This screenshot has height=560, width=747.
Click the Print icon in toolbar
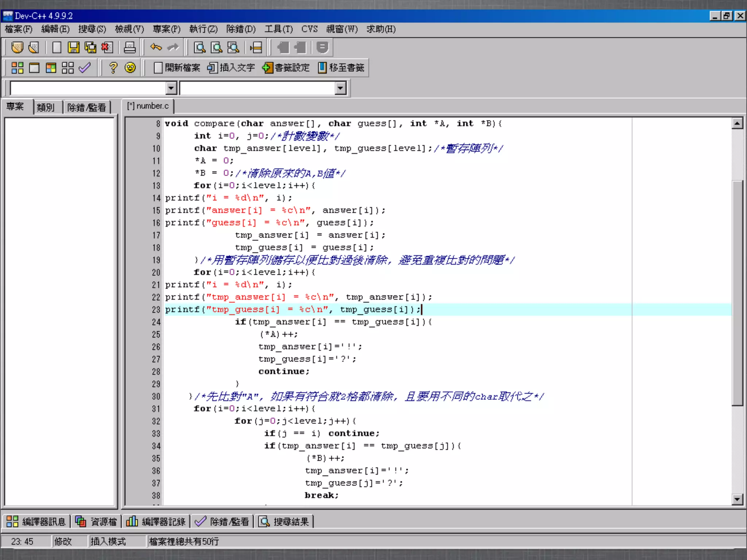click(129, 47)
